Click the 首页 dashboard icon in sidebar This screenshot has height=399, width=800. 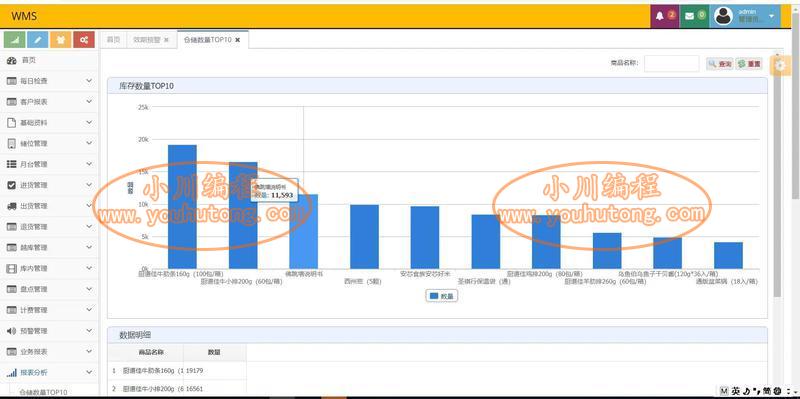pos(12,61)
